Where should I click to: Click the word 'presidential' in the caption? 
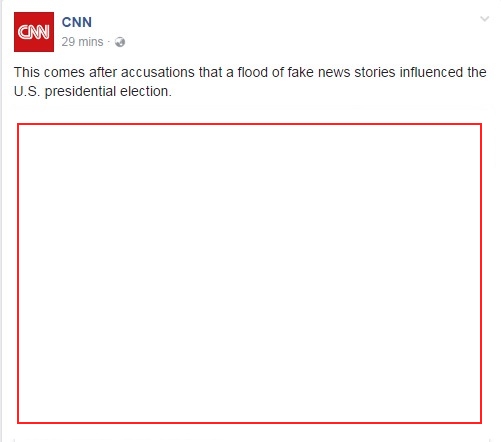pyautogui.click(x=80, y=92)
